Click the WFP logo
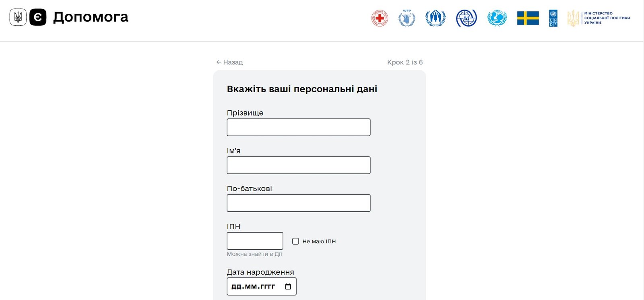This screenshot has width=644, height=300. pyautogui.click(x=407, y=18)
